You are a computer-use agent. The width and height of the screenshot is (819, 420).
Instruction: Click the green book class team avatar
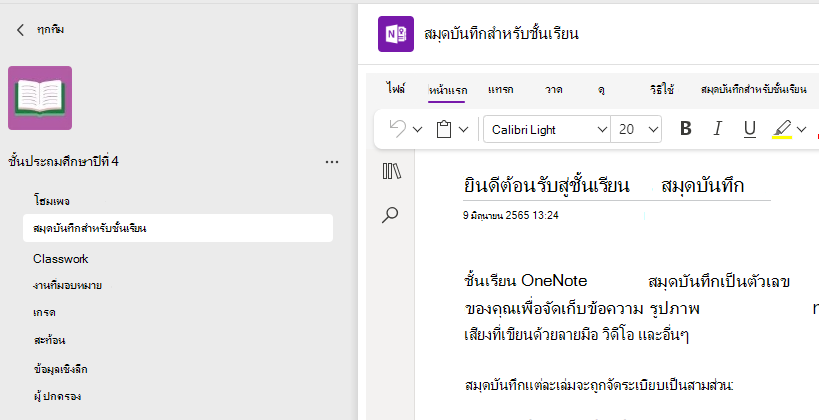[40, 98]
